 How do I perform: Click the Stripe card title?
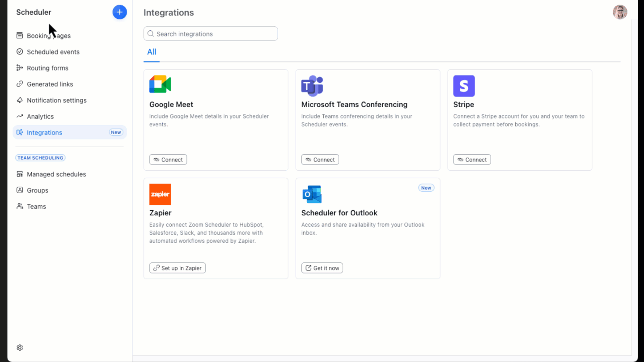click(x=464, y=105)
